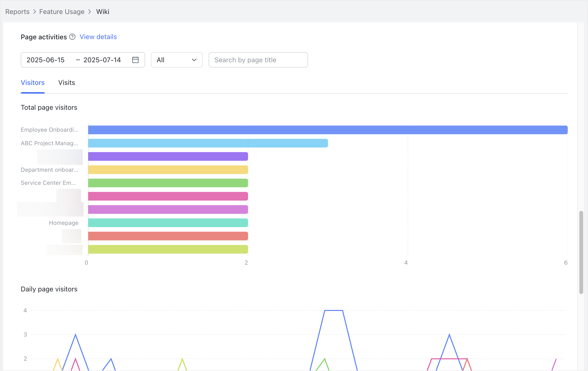Go to Feature Usage in the breadcrumb
The height and width of the screenshot is (371, 588).
click(62, 12)
